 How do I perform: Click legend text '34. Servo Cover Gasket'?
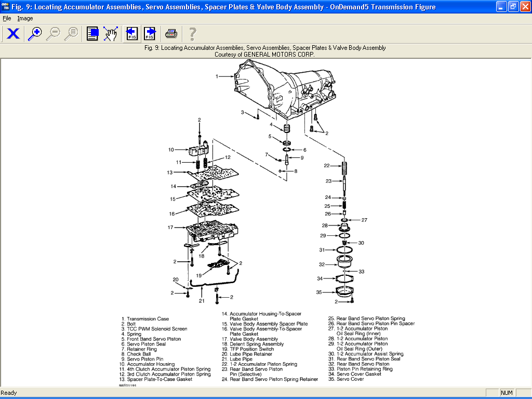pos(355,374)
